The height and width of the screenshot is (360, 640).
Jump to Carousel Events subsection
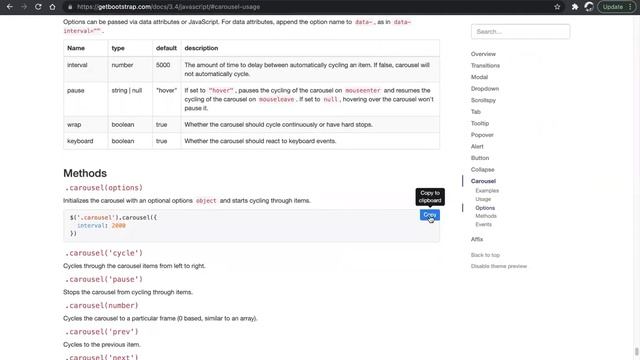tap(483, 224)
